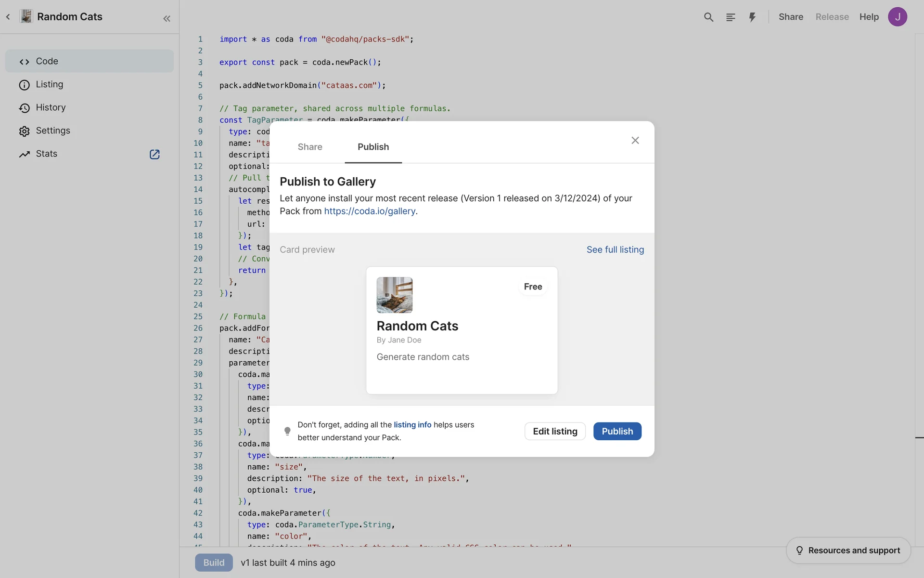Open the History section

[51, 107]
